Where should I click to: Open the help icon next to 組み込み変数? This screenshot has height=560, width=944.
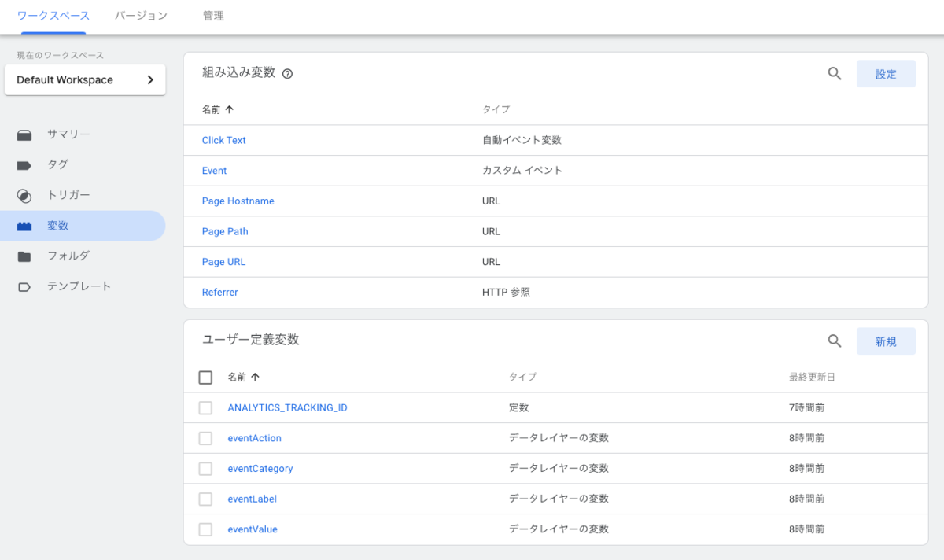coord(288,73)
